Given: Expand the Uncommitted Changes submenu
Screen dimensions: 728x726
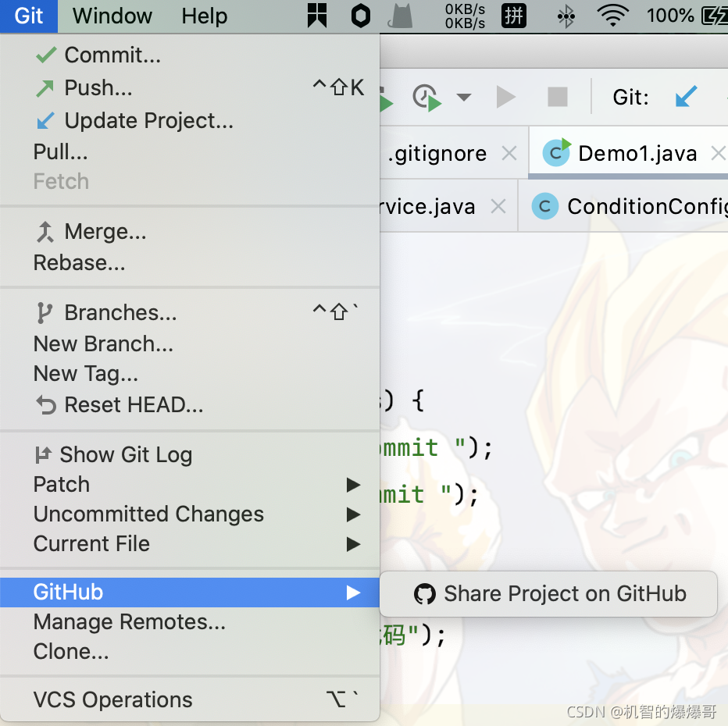Looking at the screenshot, I should (190, 514).
